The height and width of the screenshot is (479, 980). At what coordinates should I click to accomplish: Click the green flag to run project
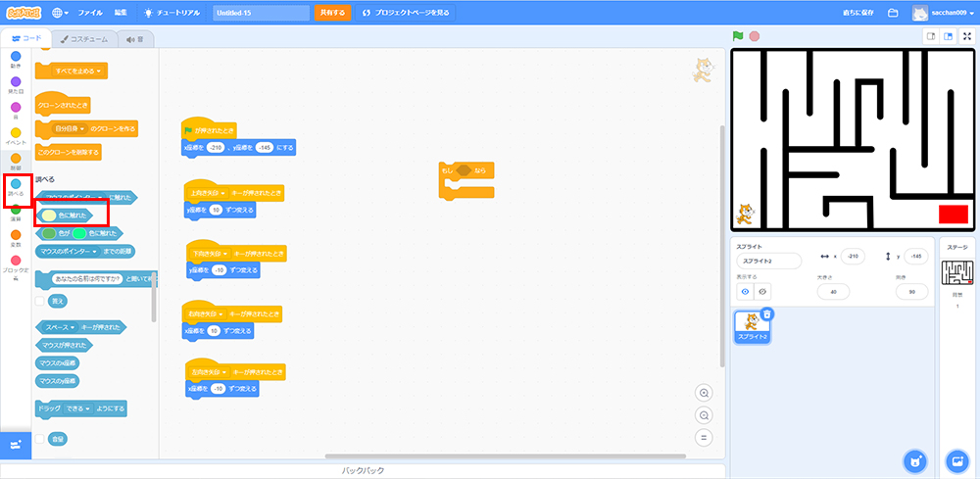click(x=738, y=36)
